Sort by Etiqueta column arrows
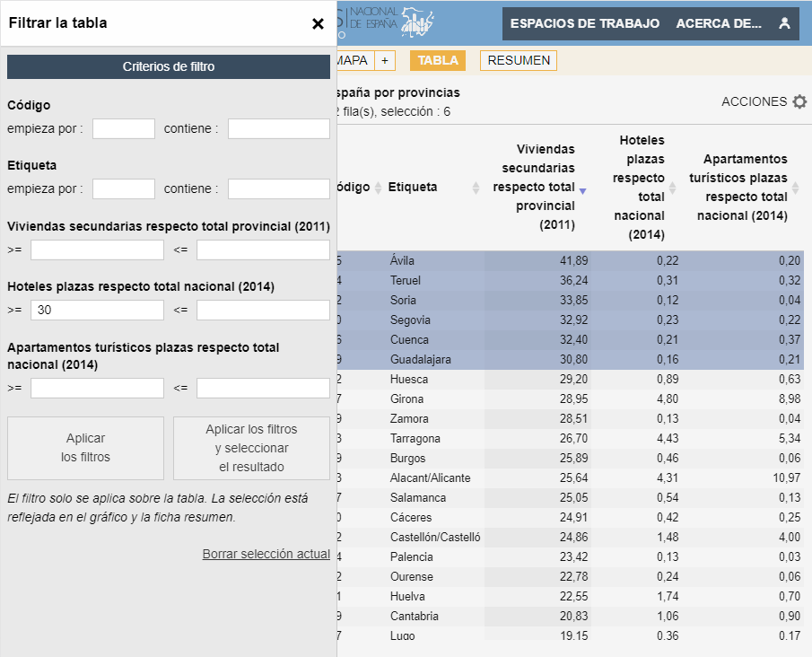 pyautogui.click(x=476, y=188)
